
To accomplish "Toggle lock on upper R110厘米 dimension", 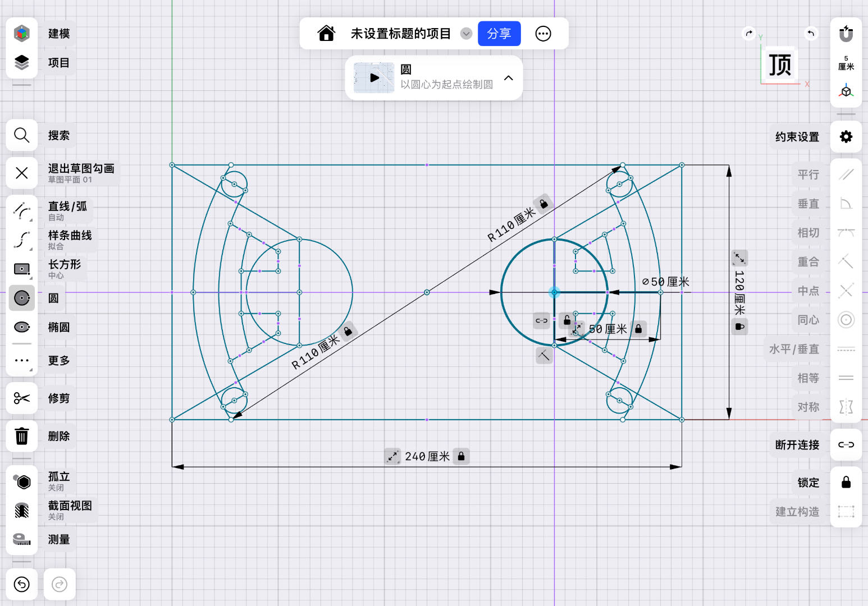I will click(x=543, y=204).
